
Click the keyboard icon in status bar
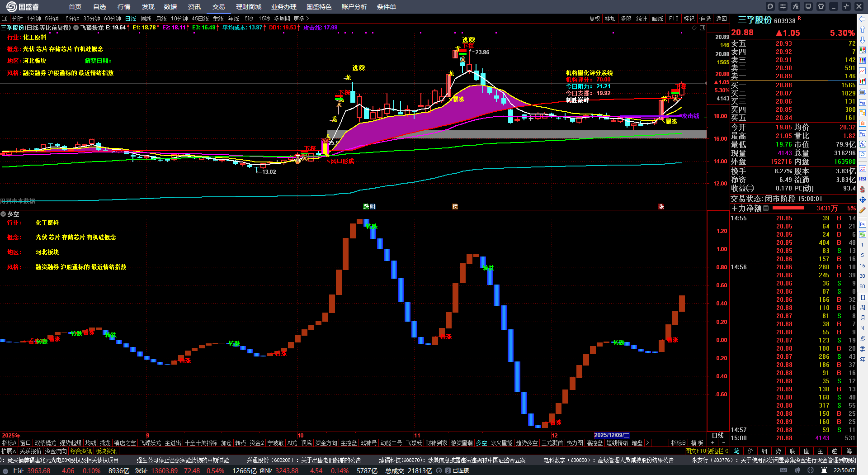(783, 470)
